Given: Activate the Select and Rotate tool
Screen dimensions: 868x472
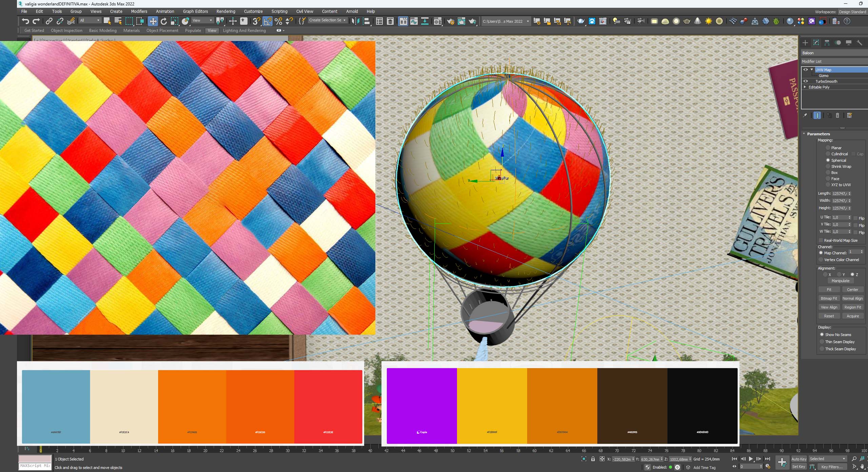Looking at the screenshot, I should (x=164, y=21).
